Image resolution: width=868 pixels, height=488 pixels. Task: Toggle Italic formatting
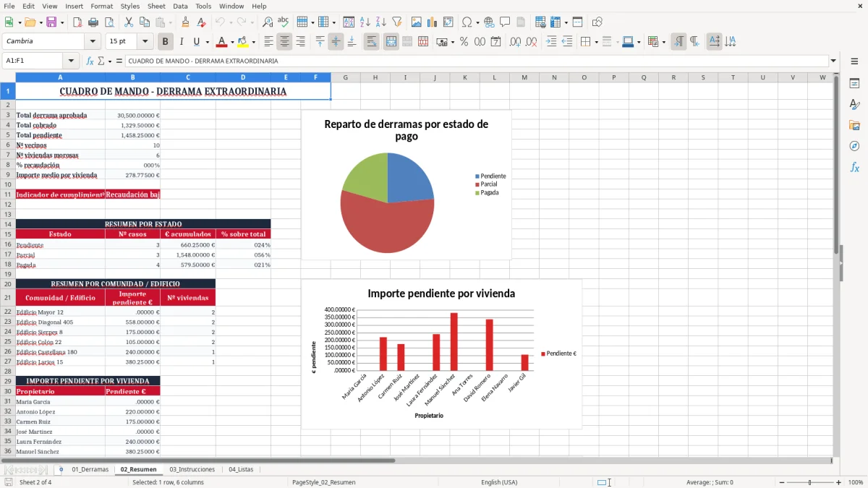181,42
